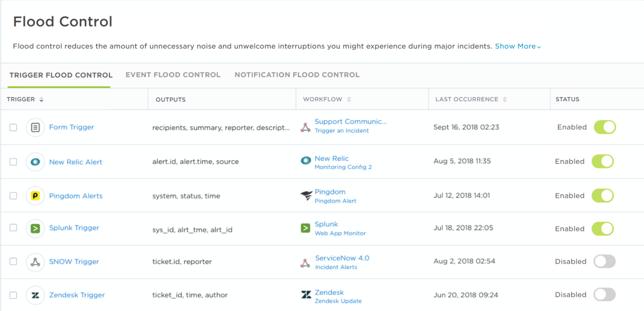
Task: Click 'sys_id, alrt_tme, alrt_id' outputs cell
Action: (x=192, y=230)
